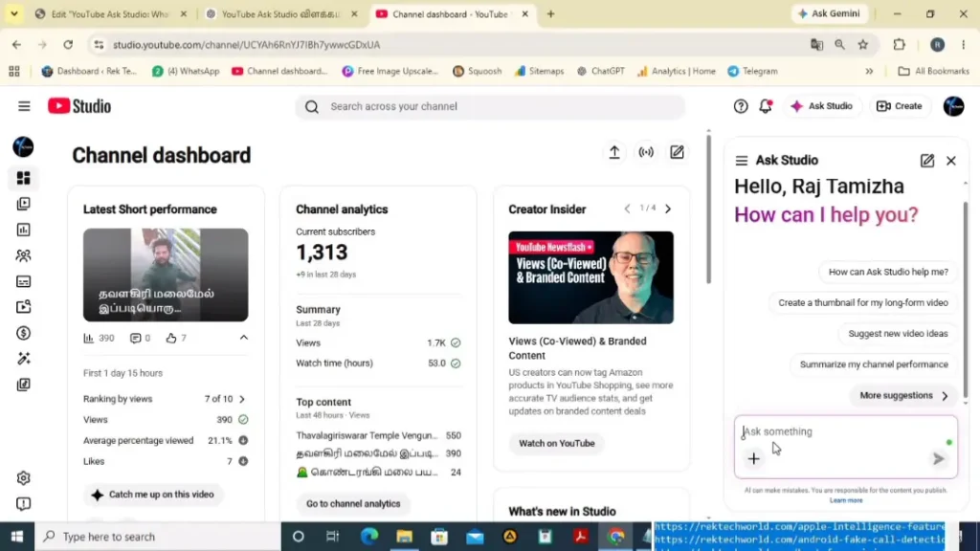Select 'Summarize my channel performance' suggestion
The width and height of the screenshot is (980, 551).
pyautogui.click(x=874, y=364)
